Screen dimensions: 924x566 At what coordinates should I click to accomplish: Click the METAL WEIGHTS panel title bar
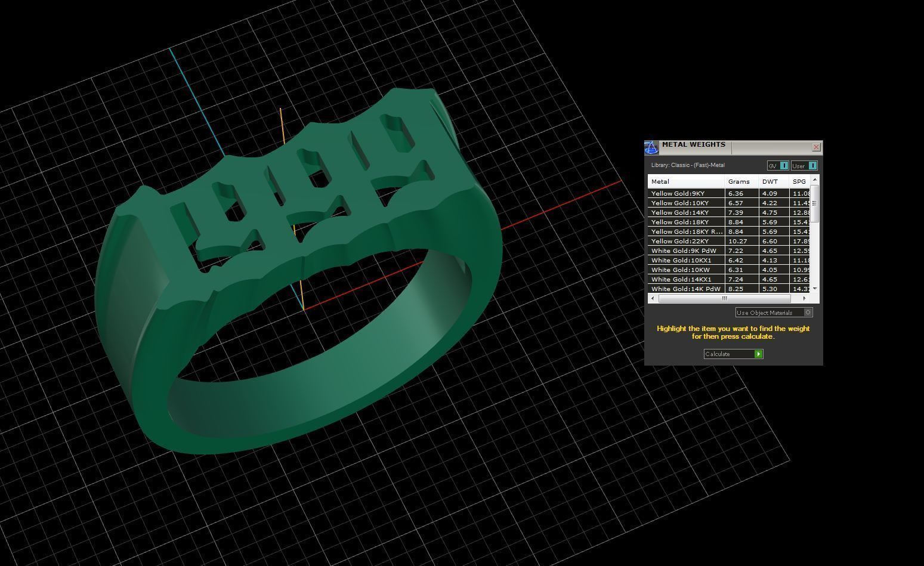(734, 147)
